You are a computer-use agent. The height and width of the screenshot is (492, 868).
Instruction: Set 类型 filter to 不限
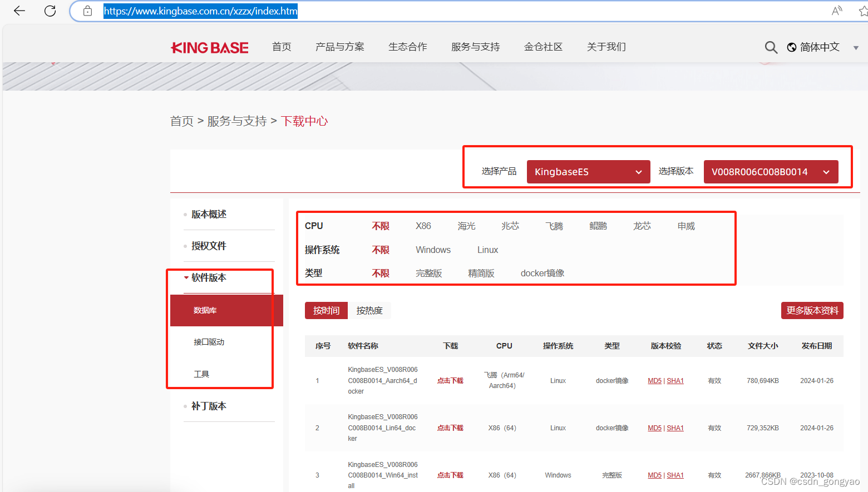point(381,273)
